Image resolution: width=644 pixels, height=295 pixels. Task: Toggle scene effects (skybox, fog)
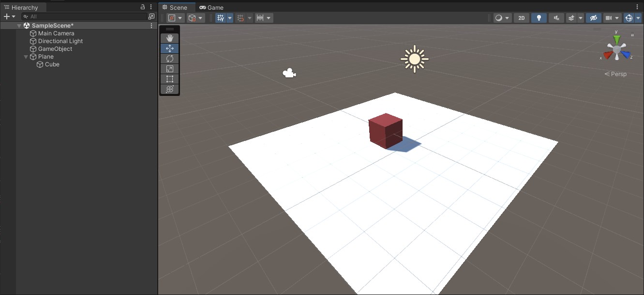[x=571, y=18]
